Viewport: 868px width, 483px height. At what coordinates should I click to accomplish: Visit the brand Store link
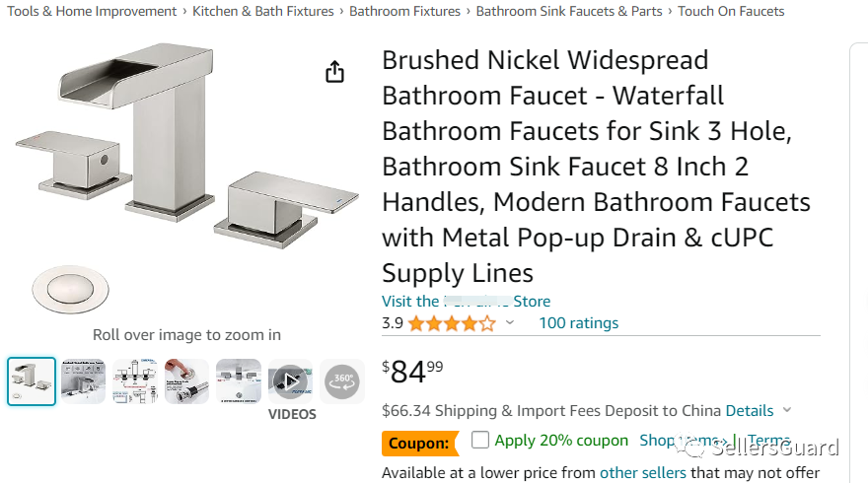pos(466,302)
